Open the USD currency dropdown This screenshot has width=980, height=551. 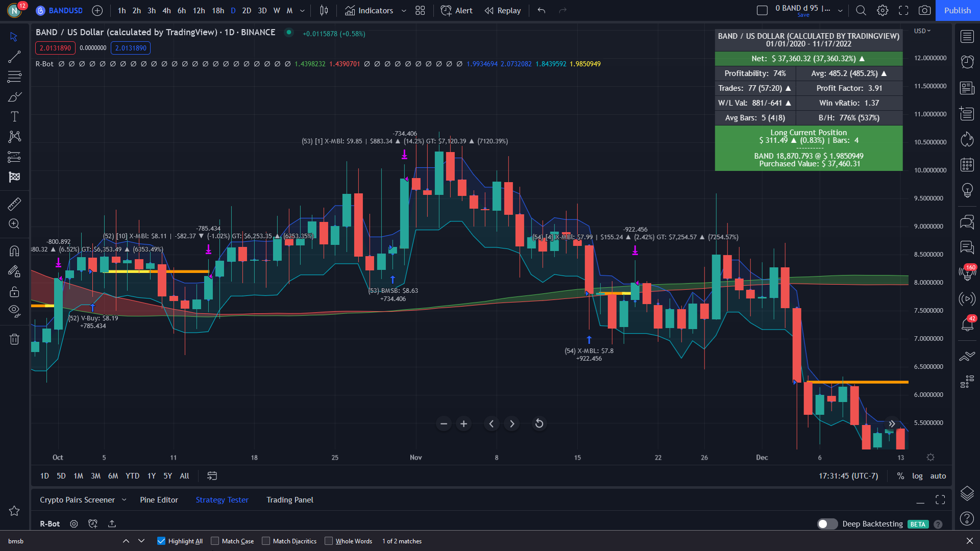922,31
